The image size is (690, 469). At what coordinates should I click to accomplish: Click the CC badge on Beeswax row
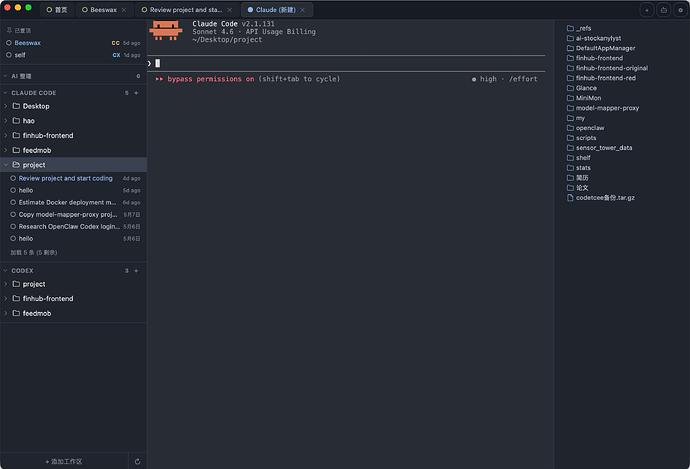pyautogui.click(x=115, y=43)
